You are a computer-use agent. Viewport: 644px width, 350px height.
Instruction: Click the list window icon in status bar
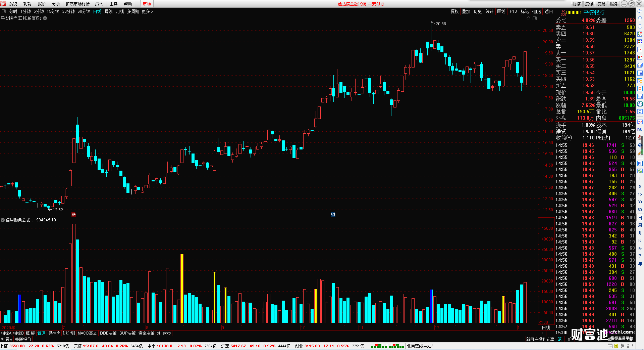610,346
